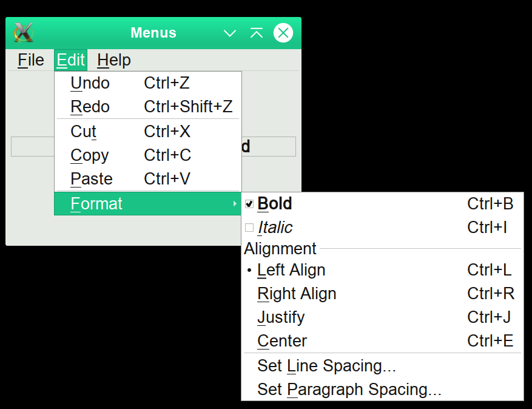Image resolution: width=532 pixels, height=409 pixels.
Task: Open the File menu
Action: 31,60
